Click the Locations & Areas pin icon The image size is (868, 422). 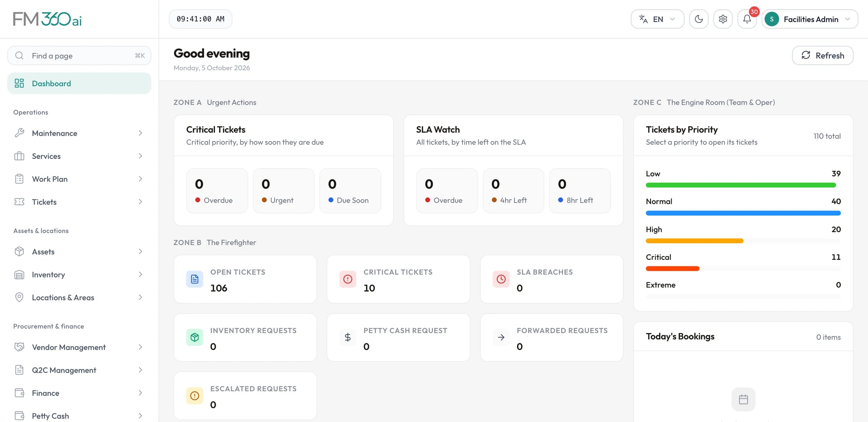point(19,297)
